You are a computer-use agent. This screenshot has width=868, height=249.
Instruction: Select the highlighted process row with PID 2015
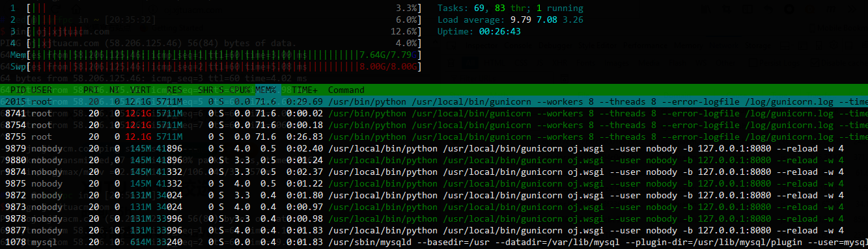click(x=434, y=101)
